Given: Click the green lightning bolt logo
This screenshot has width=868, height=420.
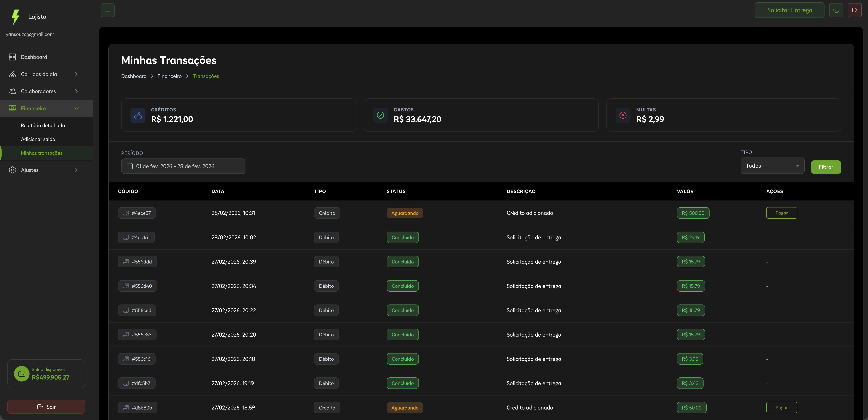Looking at the screenshot, I should 16,17.
